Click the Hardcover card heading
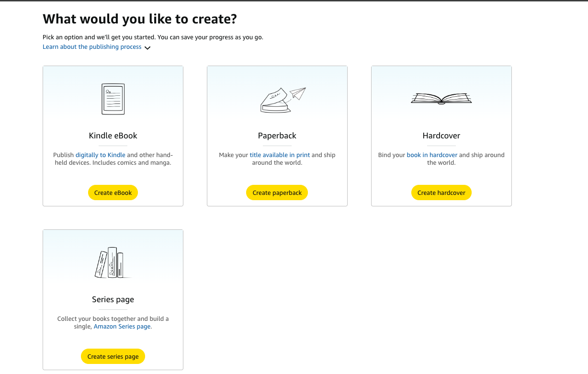This screenshot has height=374, width=588. coord(441,136)
